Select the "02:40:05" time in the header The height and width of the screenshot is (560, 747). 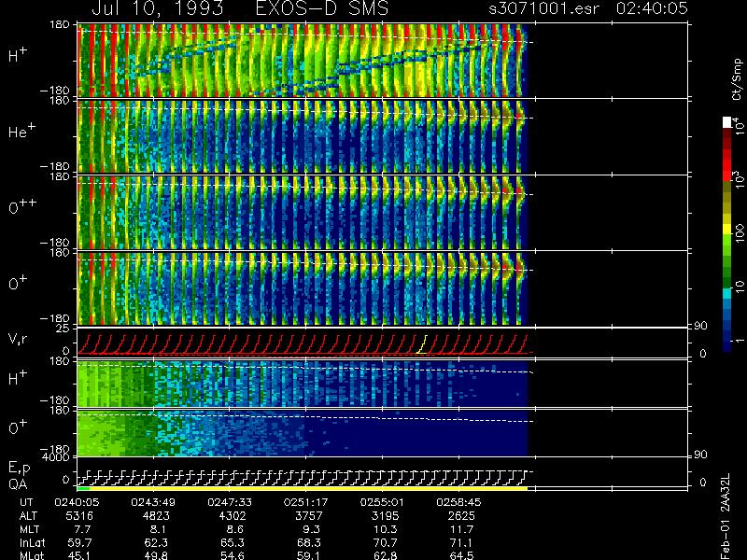click(652, 8)
